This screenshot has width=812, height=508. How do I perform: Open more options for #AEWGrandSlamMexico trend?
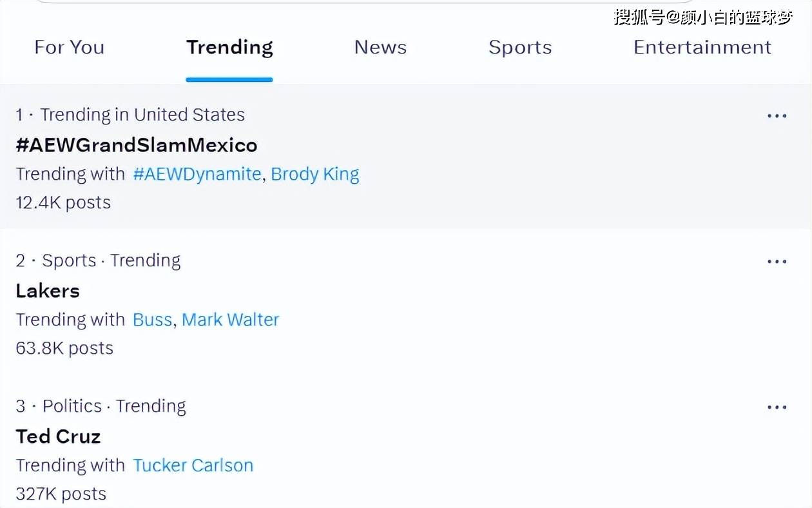click(777, 116)
